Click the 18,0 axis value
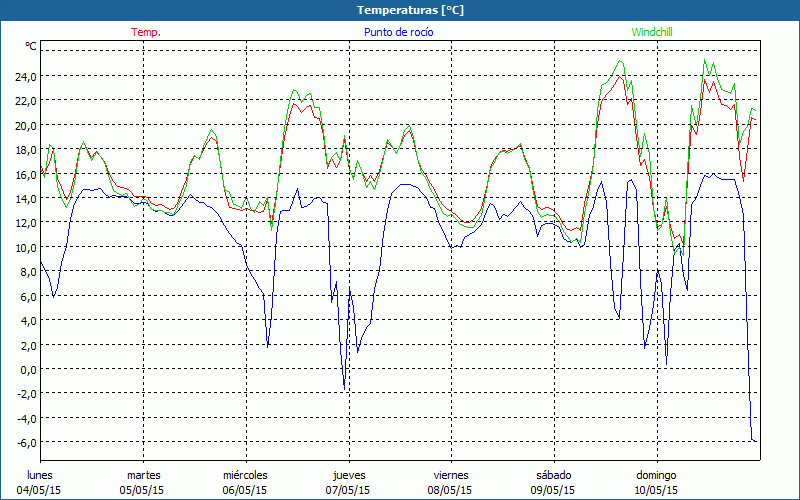Screen dimensions: 800x500 (26, 150)
